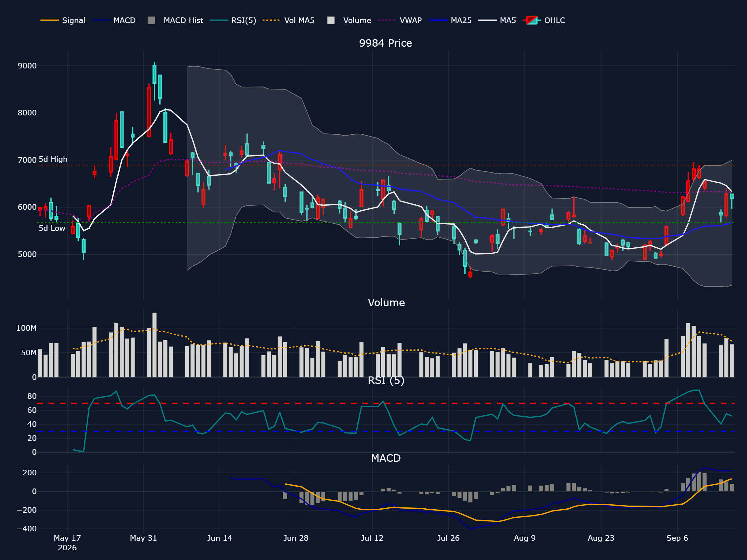Image resolution: width=747 pixels, height=560 pixels.
Task: Click the '5d Low' annotation label
Action: pos(52,228)
